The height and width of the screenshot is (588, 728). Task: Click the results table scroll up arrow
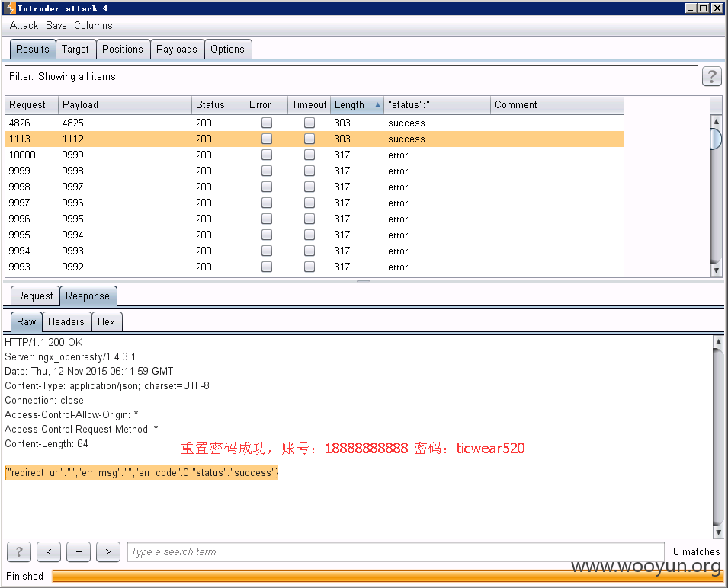(x=716, y=121)
